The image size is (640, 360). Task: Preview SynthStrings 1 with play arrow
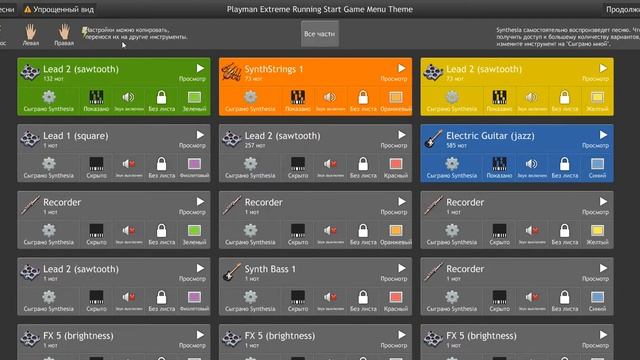(402, 68)
